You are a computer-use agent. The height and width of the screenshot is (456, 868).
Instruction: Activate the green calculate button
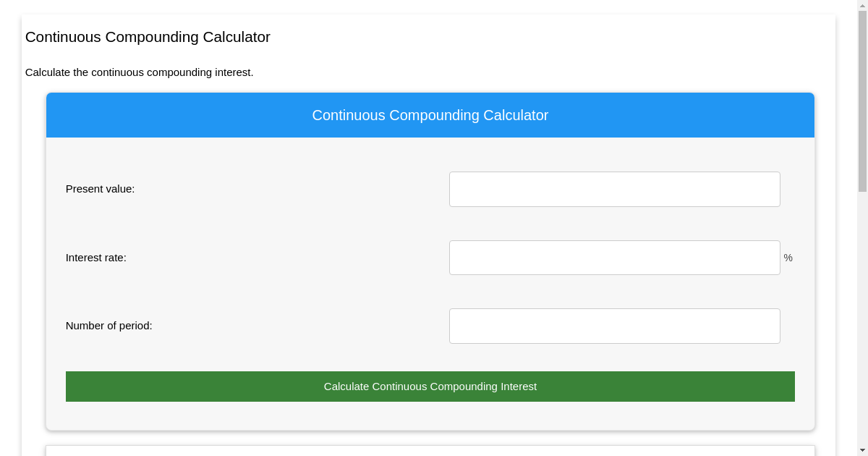(430, 386)
